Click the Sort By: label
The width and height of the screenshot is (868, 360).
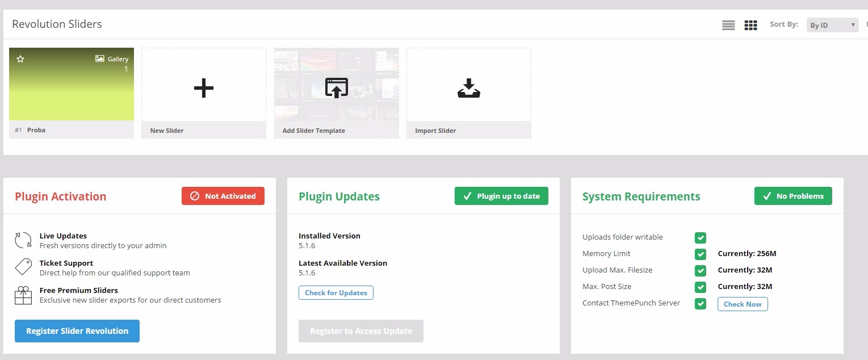(x=784, y=24)
